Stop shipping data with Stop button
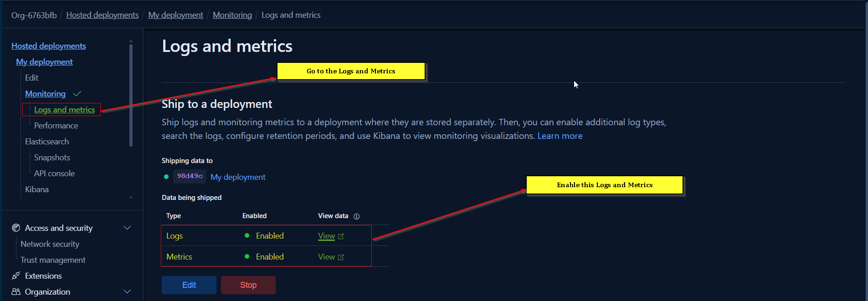 [x=248, y=285]
